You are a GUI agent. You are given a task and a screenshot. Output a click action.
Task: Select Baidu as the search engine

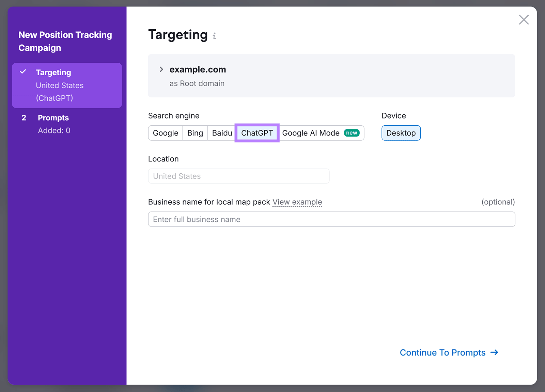tap(221, 133)
